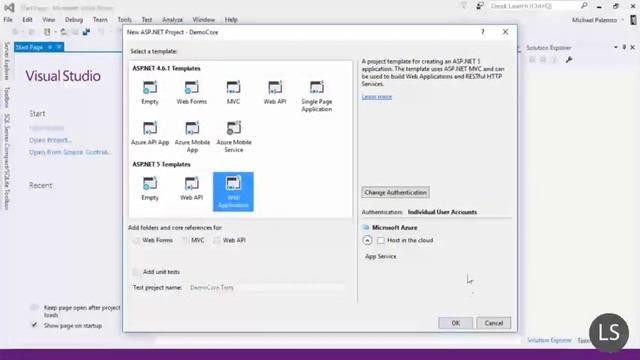The height and width of the screenshot is (360, 640).
Task: Follow the Learn more link
Action: pos(377,97)
